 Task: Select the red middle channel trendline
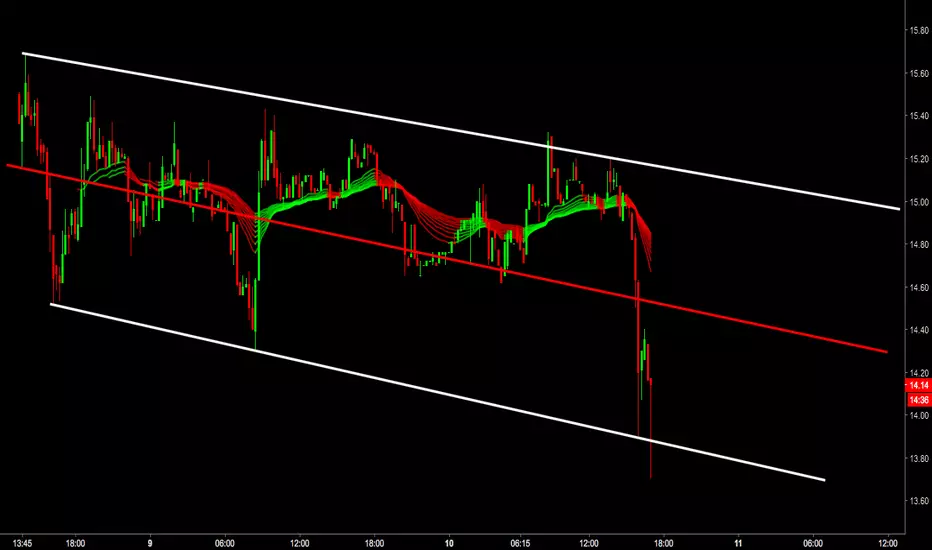[x=447, y=258]
